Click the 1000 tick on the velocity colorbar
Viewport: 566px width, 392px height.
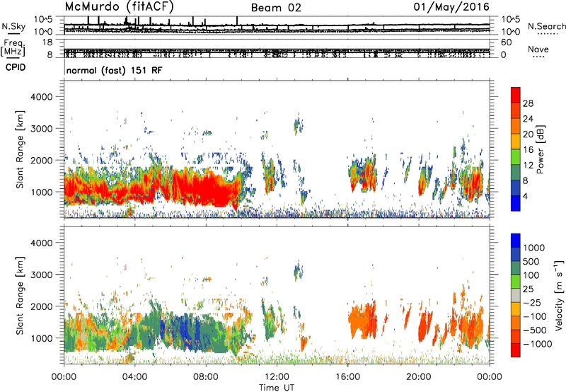(533, 248)
